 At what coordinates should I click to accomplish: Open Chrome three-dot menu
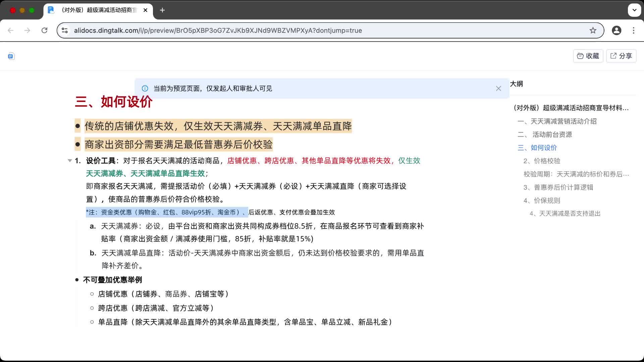pos(633,31)
